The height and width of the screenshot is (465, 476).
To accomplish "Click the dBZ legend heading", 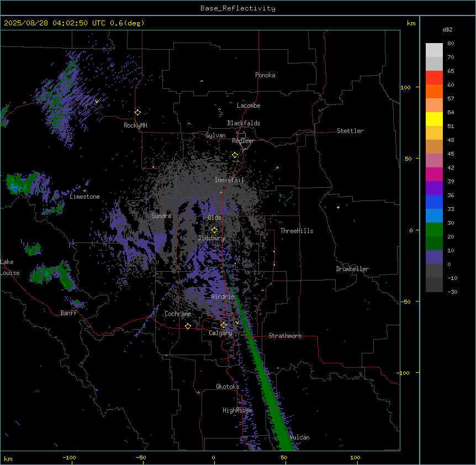I will (x=447, y=29).
